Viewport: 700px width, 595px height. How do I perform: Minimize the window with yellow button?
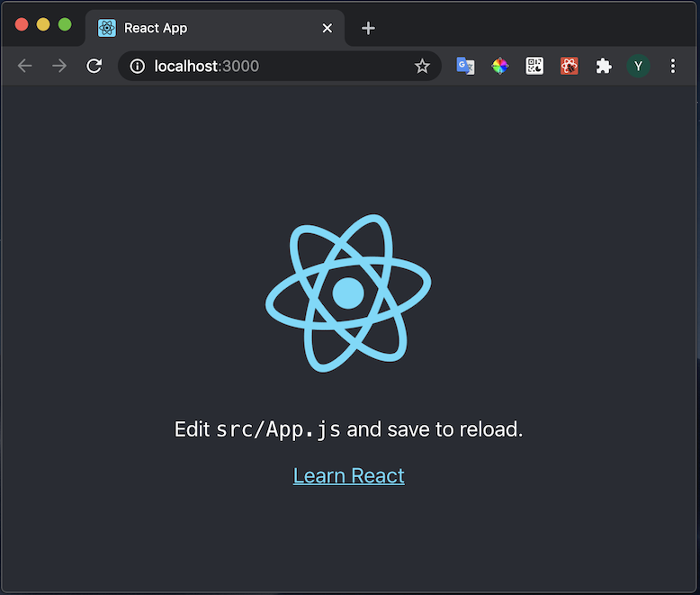[x=43, y=24]
